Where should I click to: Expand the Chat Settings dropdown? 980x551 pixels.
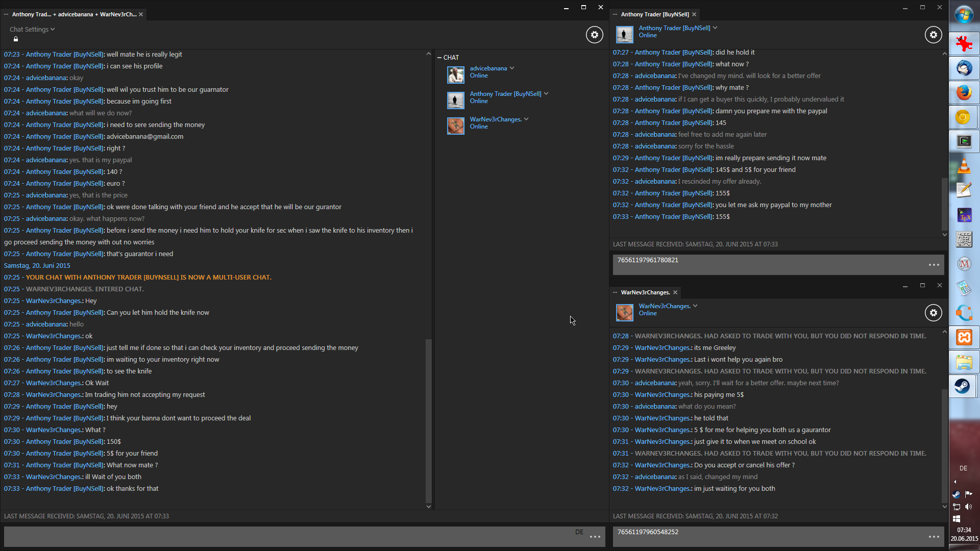(x=32, y=30)
